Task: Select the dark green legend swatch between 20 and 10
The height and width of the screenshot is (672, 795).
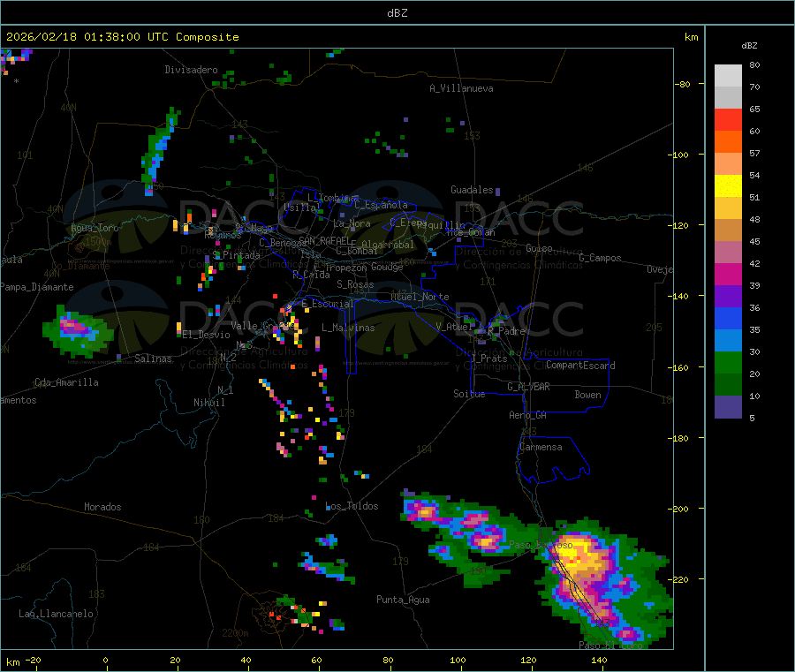Action: pos(728,385)
